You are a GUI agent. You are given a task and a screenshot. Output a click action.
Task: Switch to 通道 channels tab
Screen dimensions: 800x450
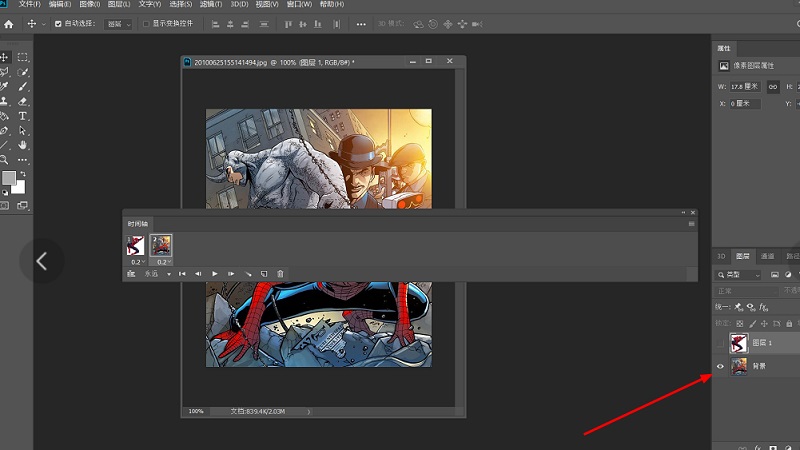click(767, 256)
